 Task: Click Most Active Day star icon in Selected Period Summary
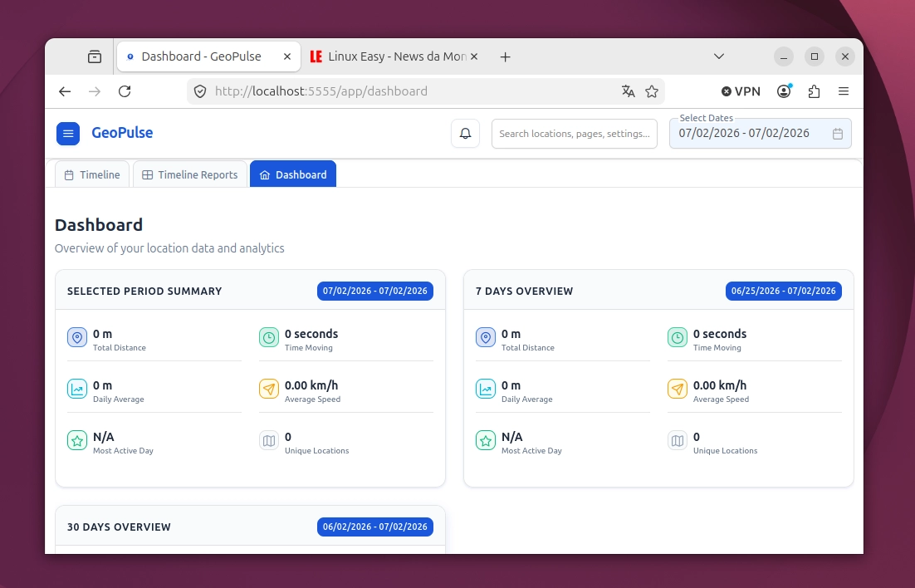tap(77, 440)
